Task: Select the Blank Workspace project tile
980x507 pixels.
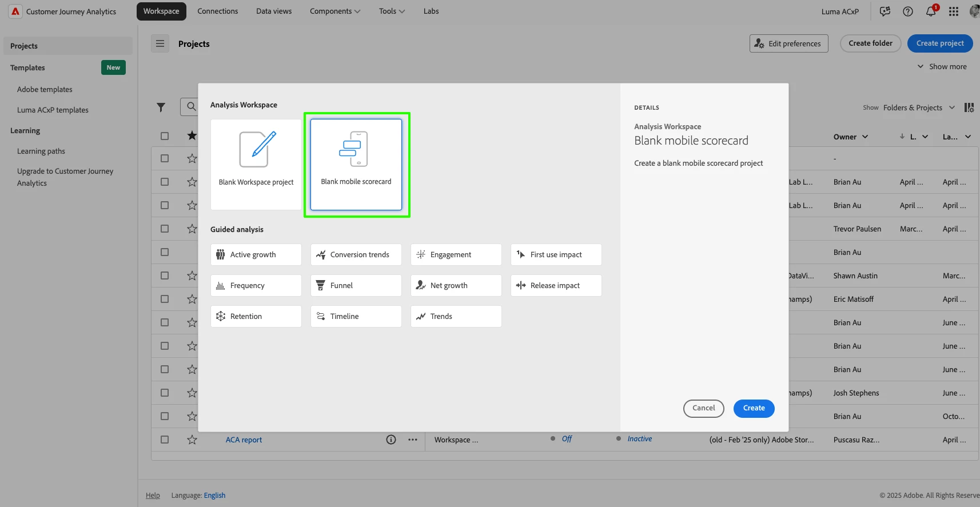Action: [256, 165]
